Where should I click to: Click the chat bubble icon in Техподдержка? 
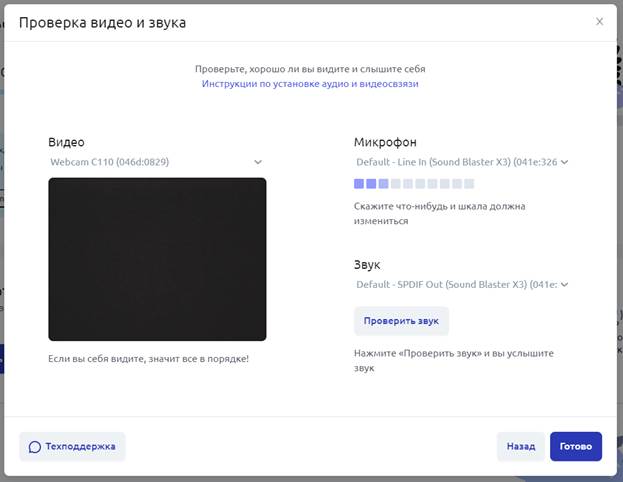point(35,447)
